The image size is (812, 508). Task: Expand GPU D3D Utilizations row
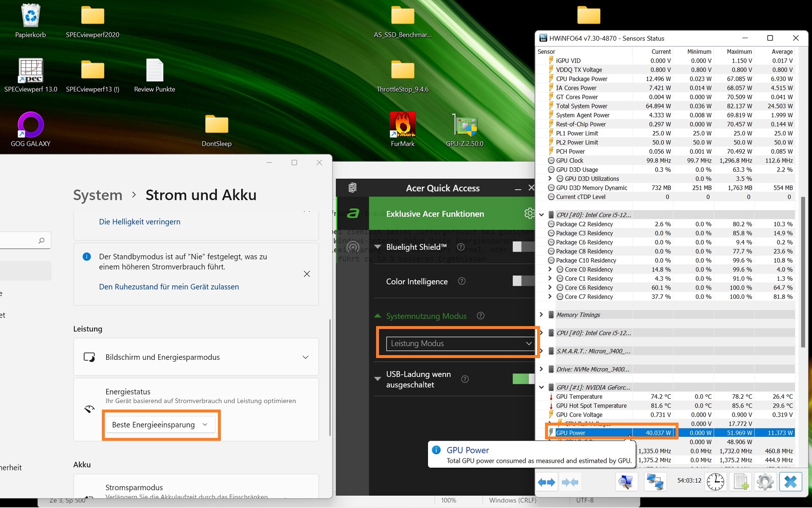pyautogui.click(x=550, y=179)
